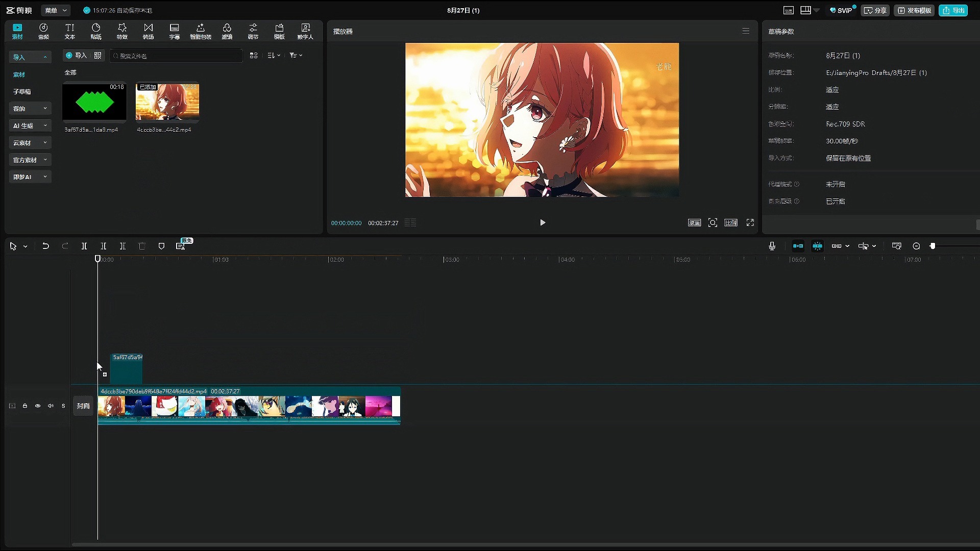Click the redo arrow
The height and width of the screenshot is (551, 980).
65,246
